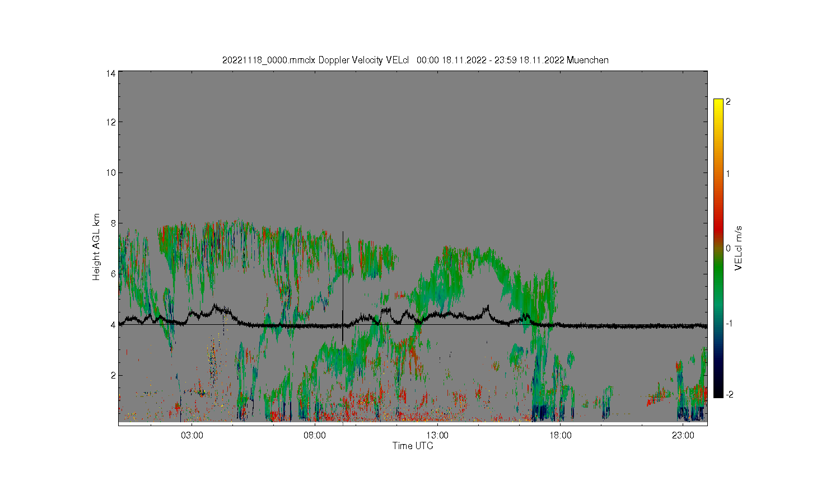
Task: Click the 03:00 time tick label
Action: coord(192,436)
